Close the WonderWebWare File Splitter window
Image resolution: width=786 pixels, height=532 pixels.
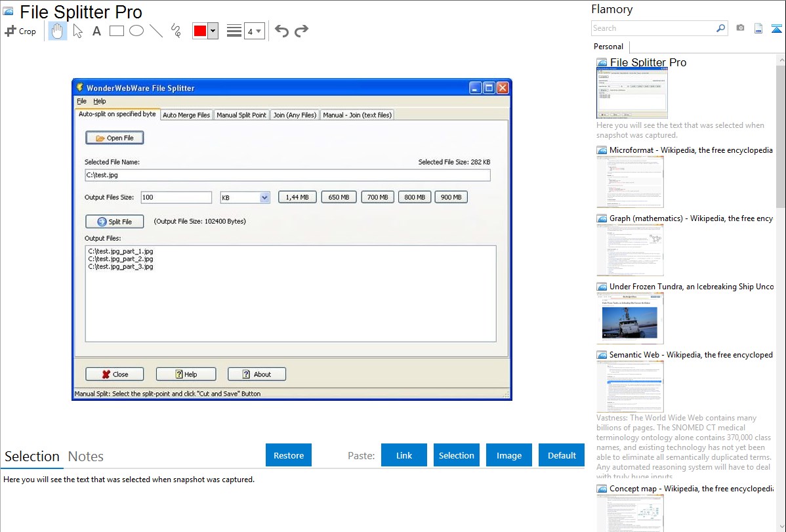coord(503,89)
